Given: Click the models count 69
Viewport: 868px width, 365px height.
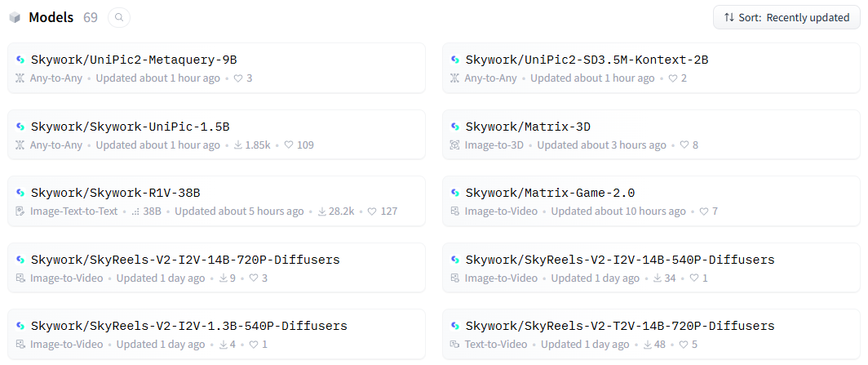Looking at the screenshot, I should (x=91, y=18).
